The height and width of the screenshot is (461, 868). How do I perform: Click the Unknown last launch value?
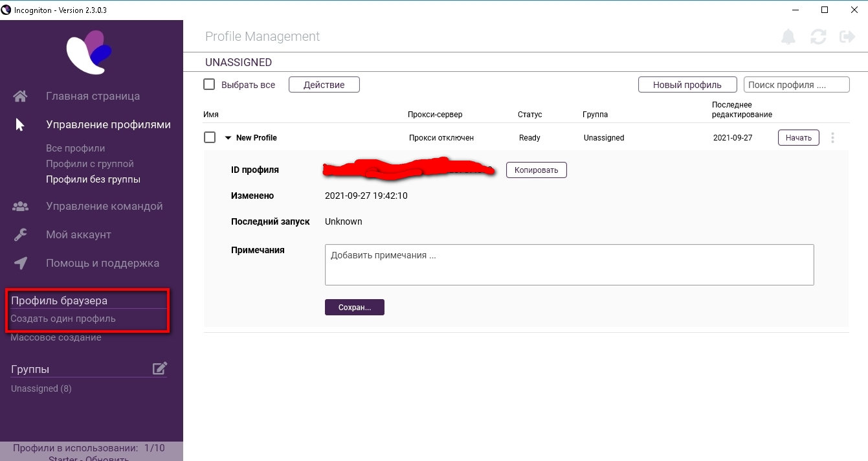click(x=344, y=221)
